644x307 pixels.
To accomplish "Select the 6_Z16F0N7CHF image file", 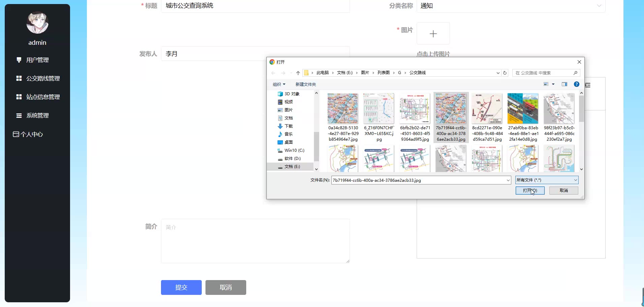I will point(379,117).
